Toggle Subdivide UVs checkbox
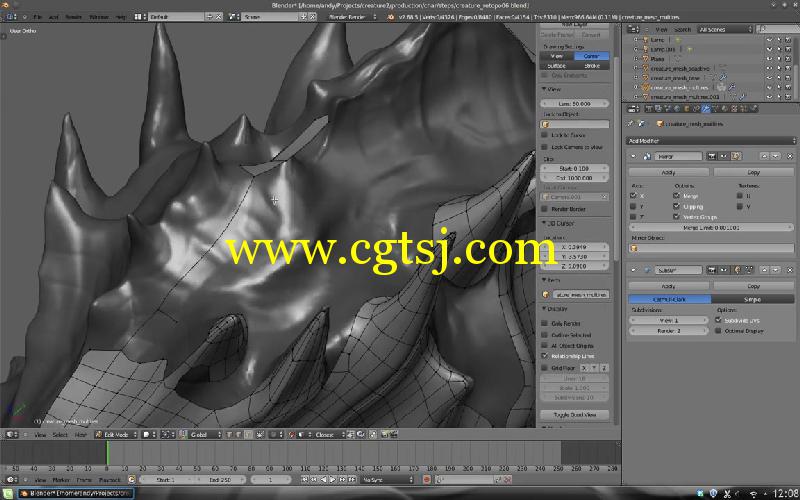Image resolution: width=800 pixels, height=500 pixels. click(718, 320)
